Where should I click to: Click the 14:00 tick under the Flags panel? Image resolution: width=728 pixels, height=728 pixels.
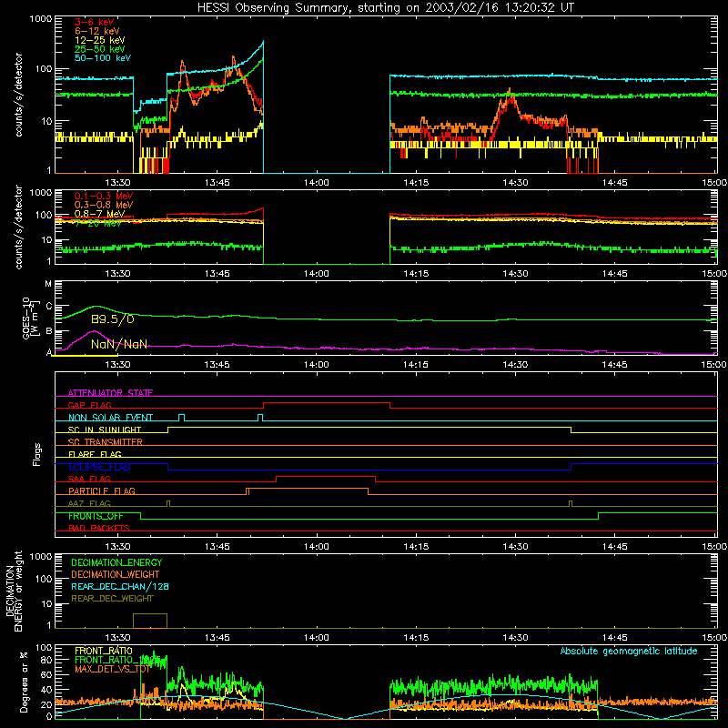[316, 547]
